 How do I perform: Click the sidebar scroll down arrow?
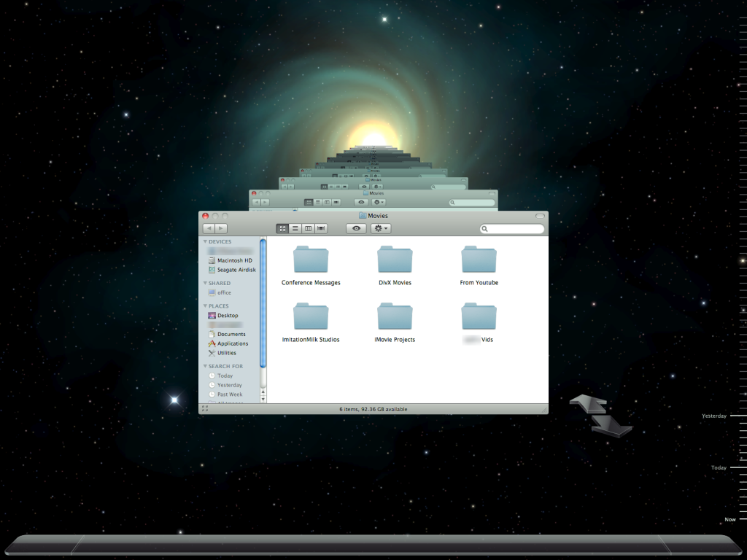[x=263, y=400]
